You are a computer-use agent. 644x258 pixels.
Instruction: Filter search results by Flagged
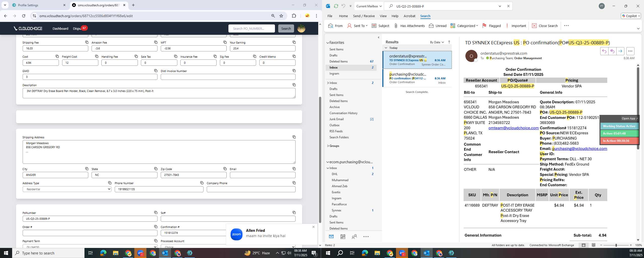(492, 26)
